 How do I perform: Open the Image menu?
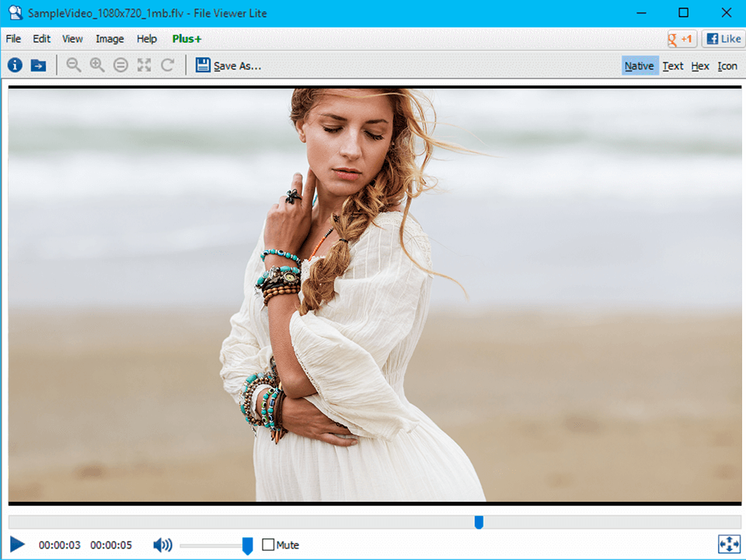(109, 38)
